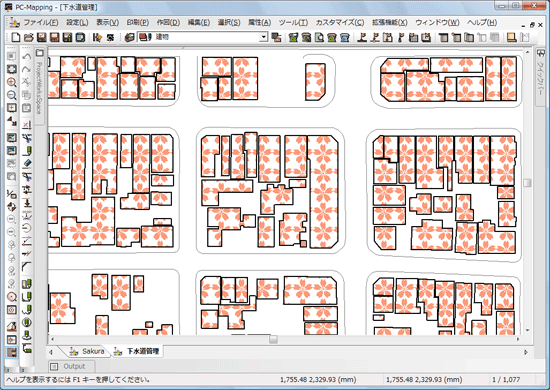Viewport: 550px width, 390px height.
Task: Open the 拡張機能(X) menu
Action: pyautogui.click(x=389, y=22)
